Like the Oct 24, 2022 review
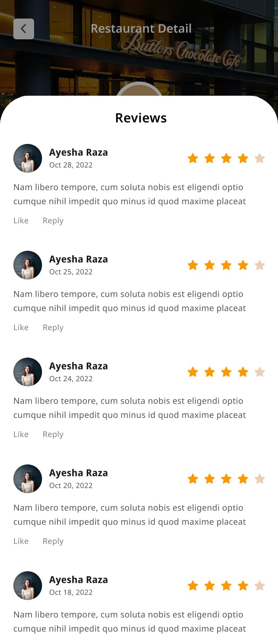Image resolution: width=278 pixels, height=644 pixels. [21, 434]
